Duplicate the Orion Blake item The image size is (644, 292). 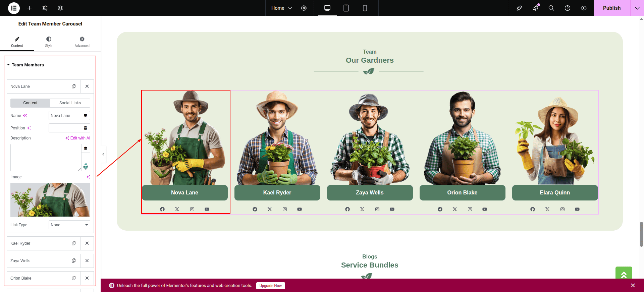tap(74, 278)
